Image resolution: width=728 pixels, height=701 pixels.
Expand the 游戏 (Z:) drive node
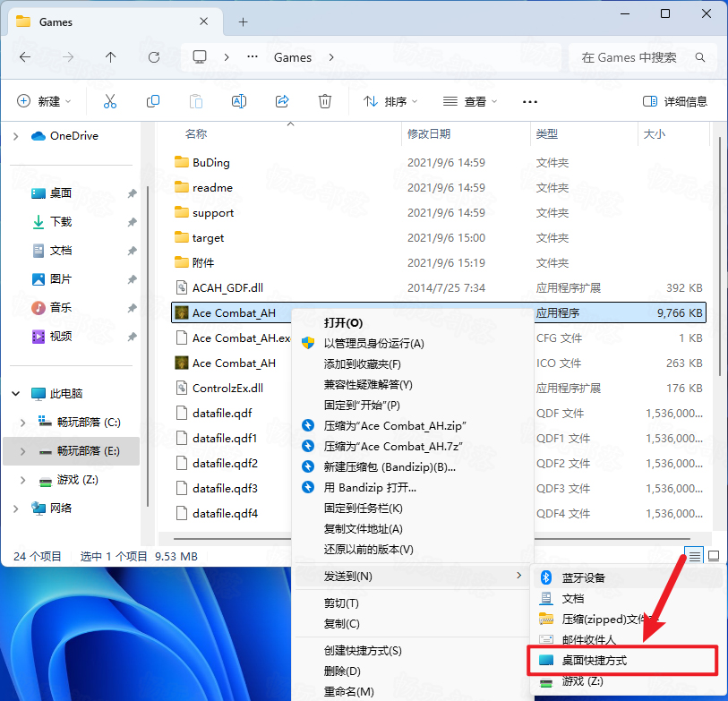(x=22, y=480)
